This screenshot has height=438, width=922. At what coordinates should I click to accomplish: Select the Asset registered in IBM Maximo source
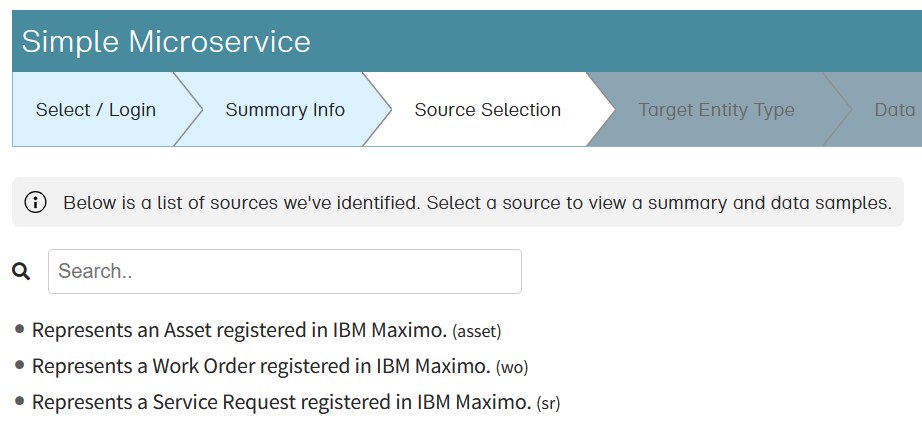240,330
